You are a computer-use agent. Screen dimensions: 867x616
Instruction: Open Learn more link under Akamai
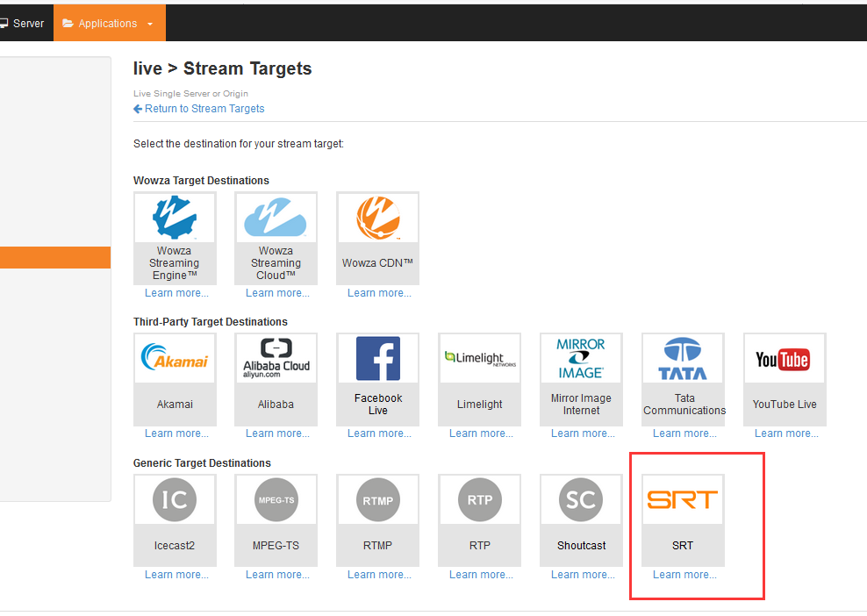click(x=177, y=433)
